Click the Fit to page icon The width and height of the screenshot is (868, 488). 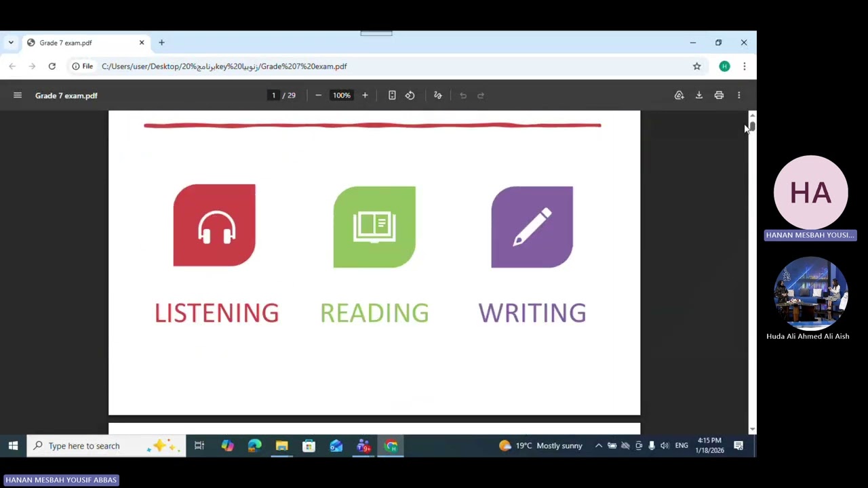tap(392, 96)
